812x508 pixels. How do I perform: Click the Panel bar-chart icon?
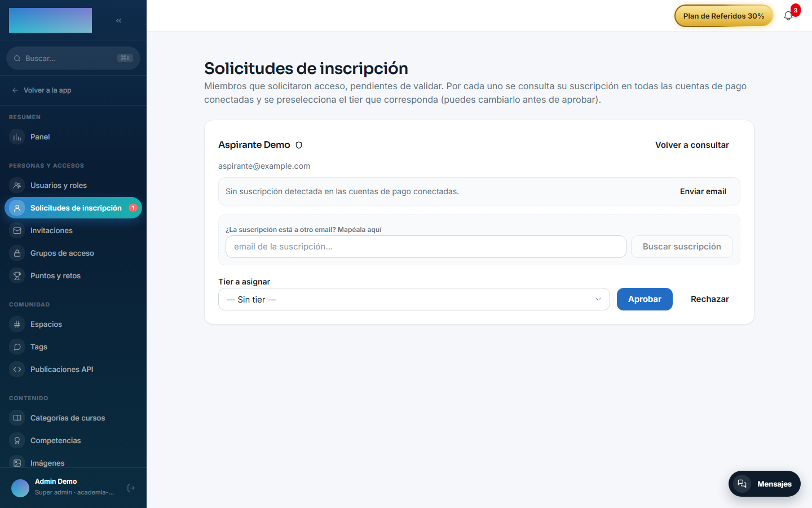pos(17,137)
